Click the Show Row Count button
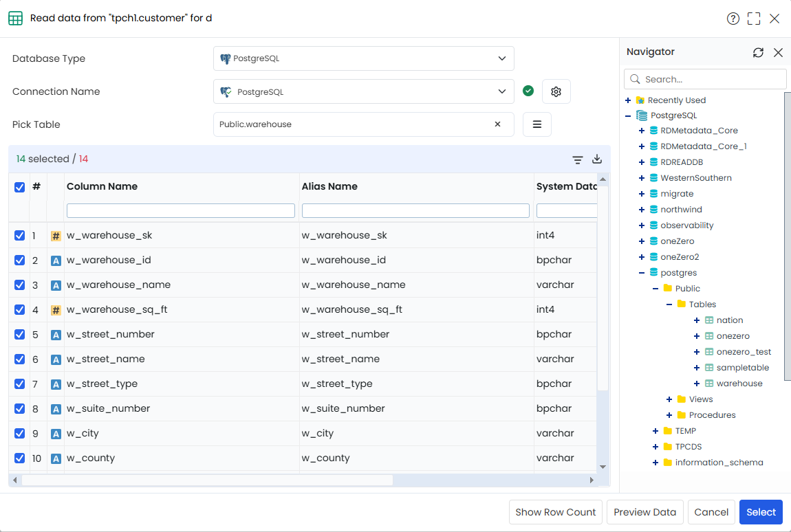The image size is (791, 532). [555, 512]
